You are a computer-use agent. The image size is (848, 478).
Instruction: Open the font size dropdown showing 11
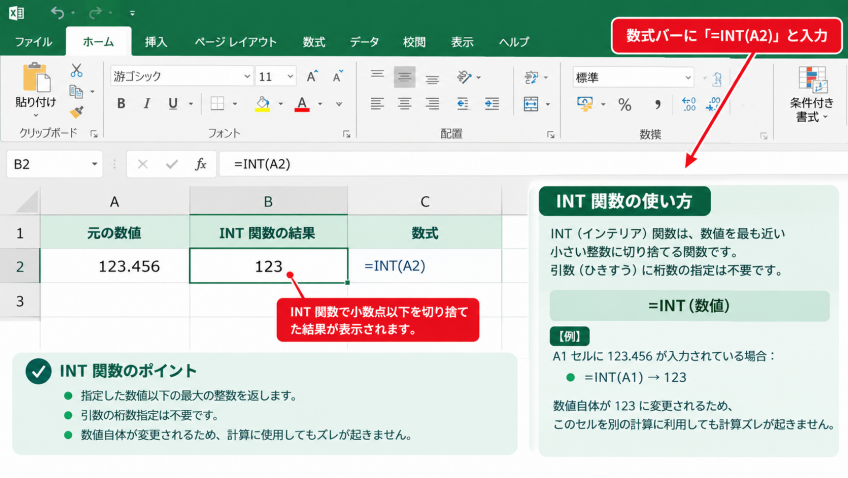[290, 77]
